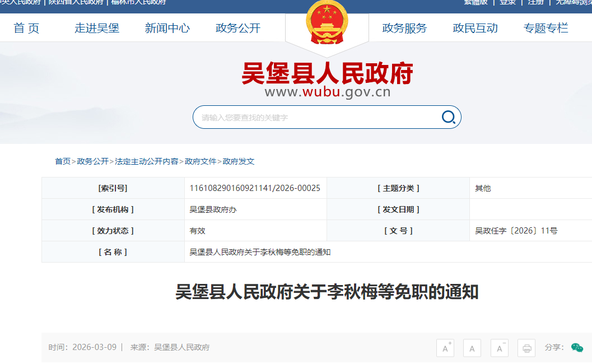Click 政府发文 breadcrumb link

239,161
